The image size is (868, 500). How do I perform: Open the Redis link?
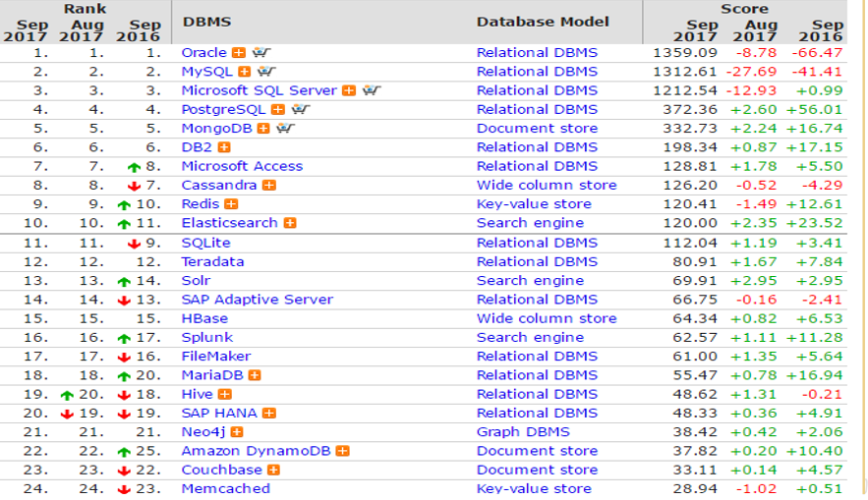click(x=201, y=204)
